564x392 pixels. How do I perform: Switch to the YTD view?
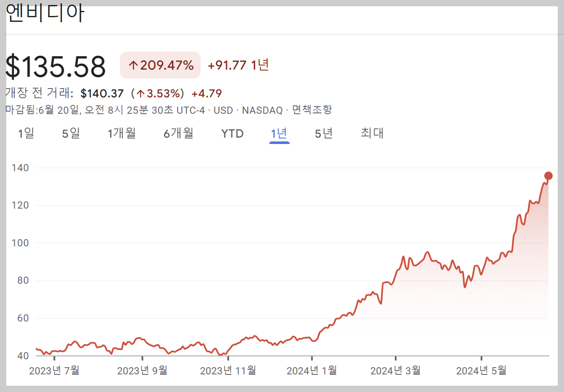click(232, 133)
